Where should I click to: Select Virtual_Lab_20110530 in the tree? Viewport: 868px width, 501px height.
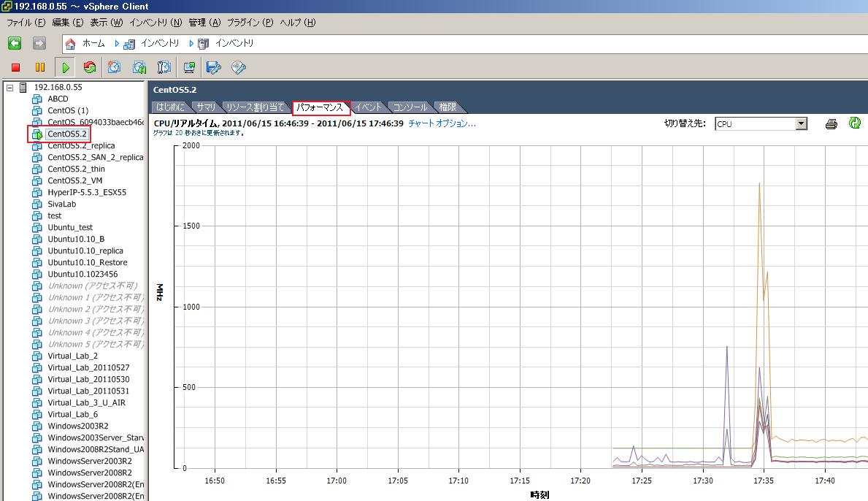tap(88, 379)
